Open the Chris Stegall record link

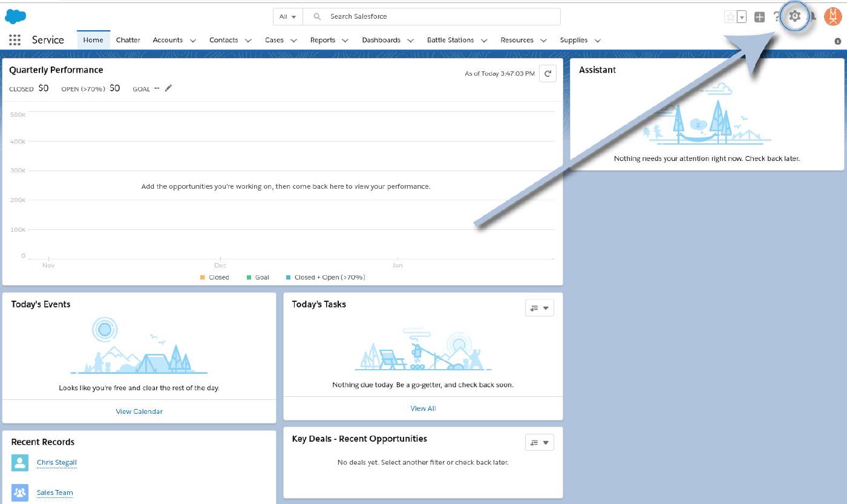[57, 462]
